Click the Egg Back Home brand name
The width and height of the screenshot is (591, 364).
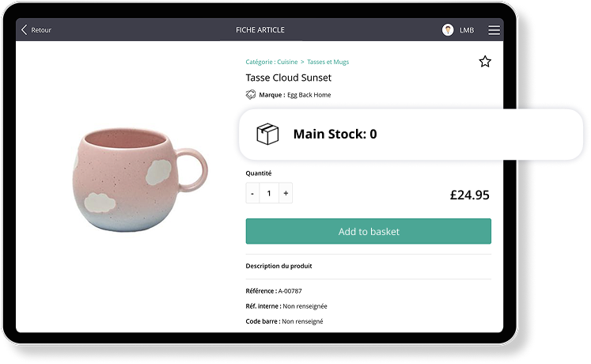tap(309, 95)
